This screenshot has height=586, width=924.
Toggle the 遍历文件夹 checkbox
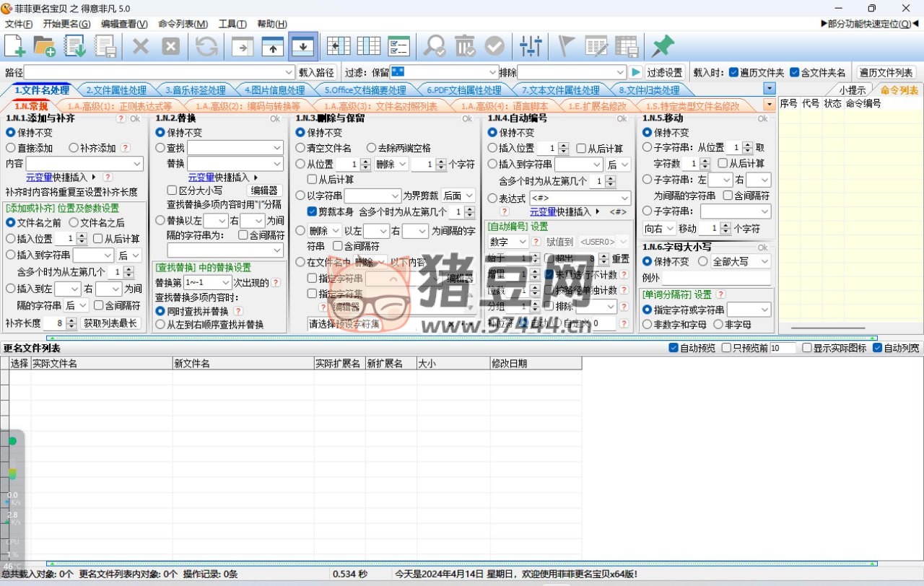(x=733, y=72)
